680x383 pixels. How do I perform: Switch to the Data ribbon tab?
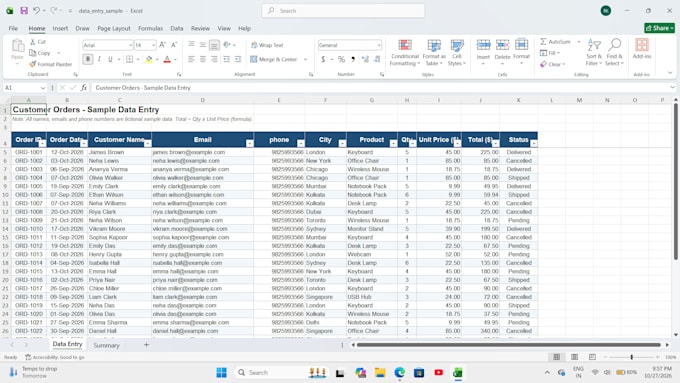tap(177, 28)
